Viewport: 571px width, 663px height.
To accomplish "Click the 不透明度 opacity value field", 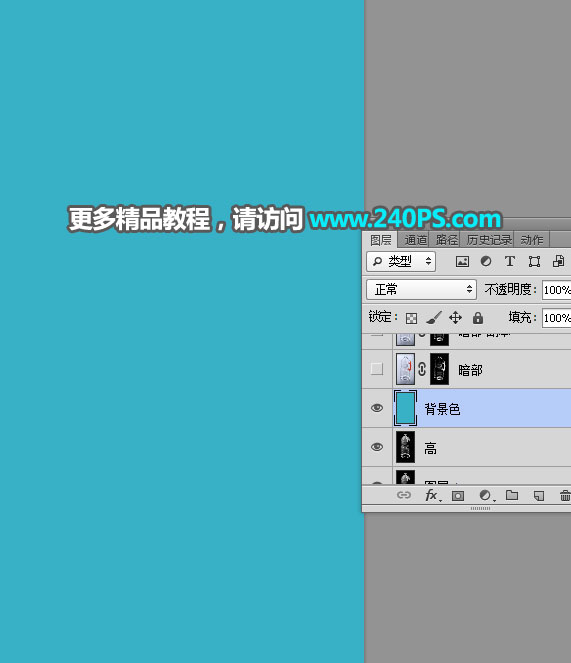I will 557,290.
